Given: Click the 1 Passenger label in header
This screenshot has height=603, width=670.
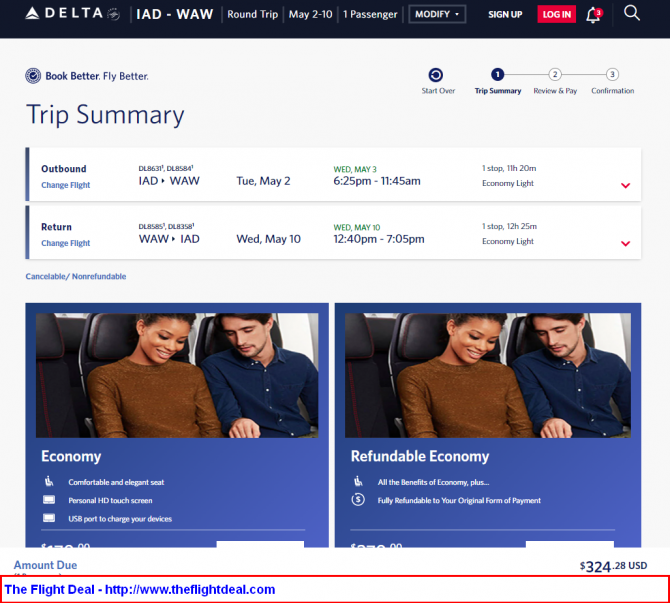Looking at the screenshot, I should (370, 15).
